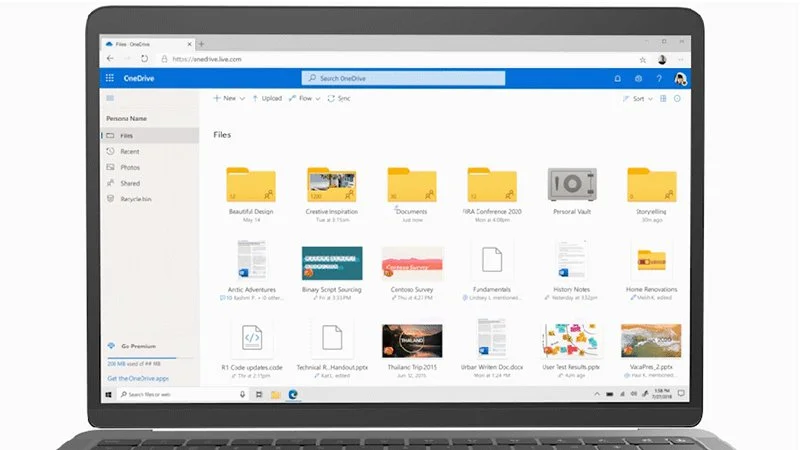800x450 pixels.
Task: Open the Technical R...Handout.pptx file
Action: click(x=332, y=338)
